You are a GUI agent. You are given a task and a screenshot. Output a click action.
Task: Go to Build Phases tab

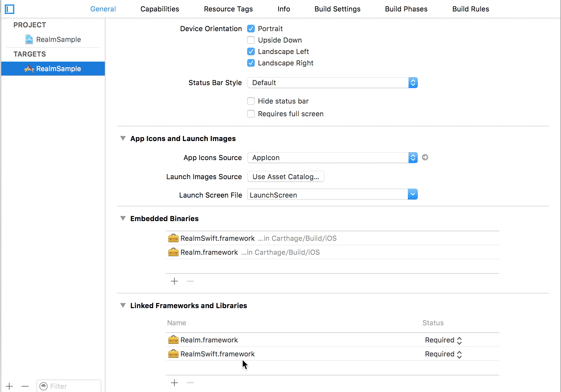[406, 9]
